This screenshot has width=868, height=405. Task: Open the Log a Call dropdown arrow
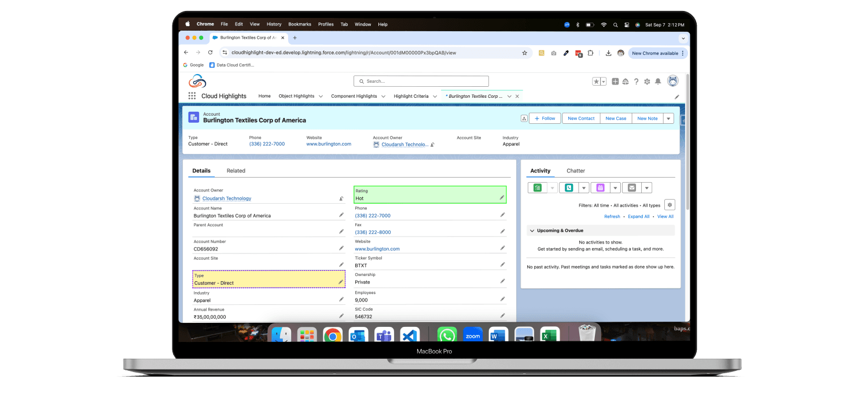[x=584, y=187]
